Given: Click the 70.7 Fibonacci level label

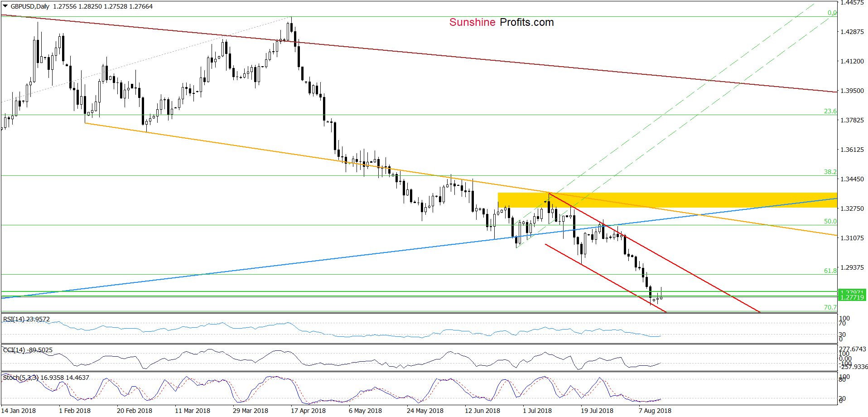Looking at the screenshot, I should coord(830,307).
